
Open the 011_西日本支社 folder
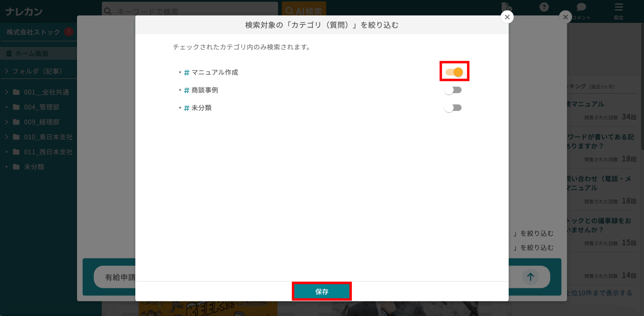click(x=48, y=152)
